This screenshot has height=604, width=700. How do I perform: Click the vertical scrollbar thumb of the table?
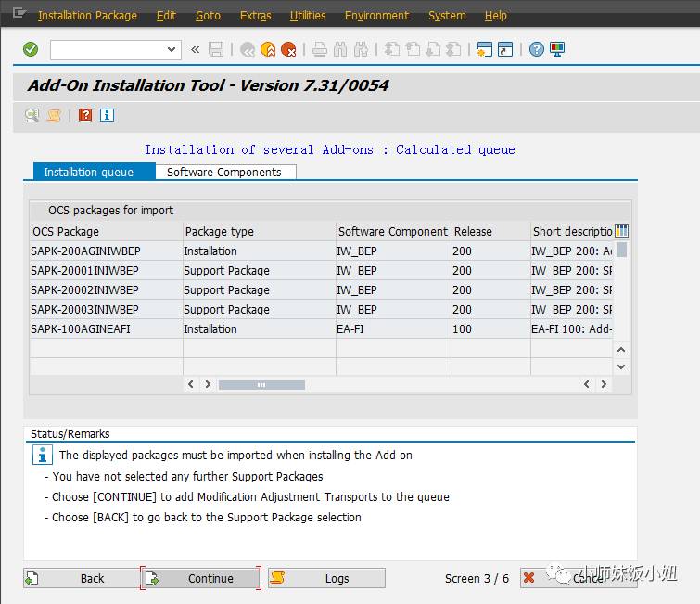[x=621, y=250]
